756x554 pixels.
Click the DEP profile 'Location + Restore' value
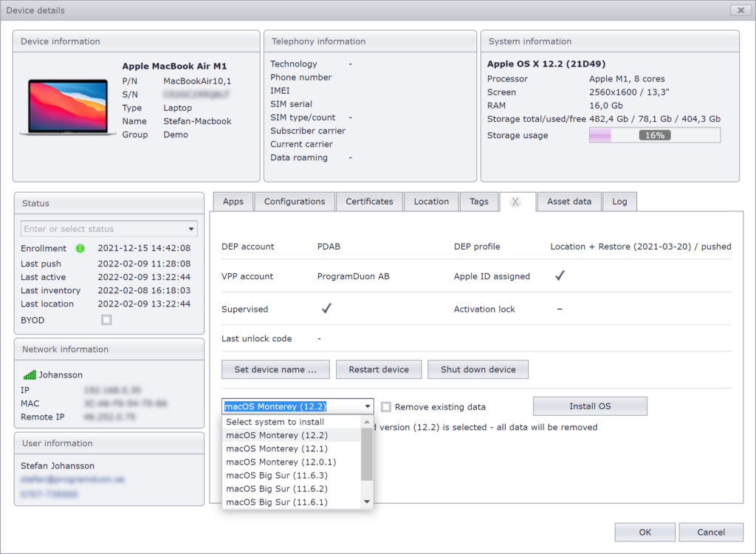641,247
